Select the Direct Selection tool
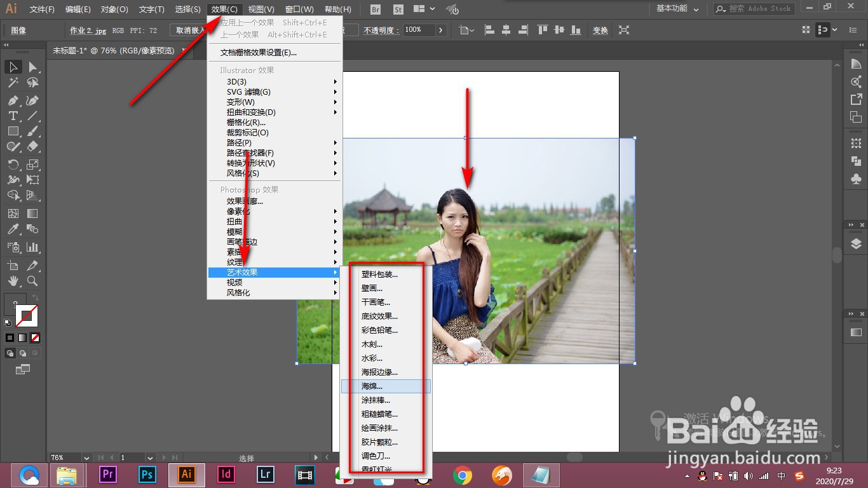 [x=32, y=67]
